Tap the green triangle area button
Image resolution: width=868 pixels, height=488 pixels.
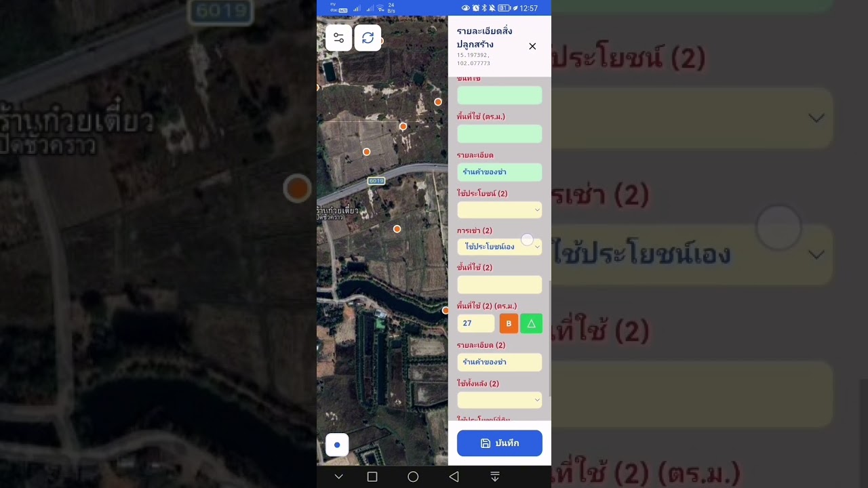coord(531,323)
